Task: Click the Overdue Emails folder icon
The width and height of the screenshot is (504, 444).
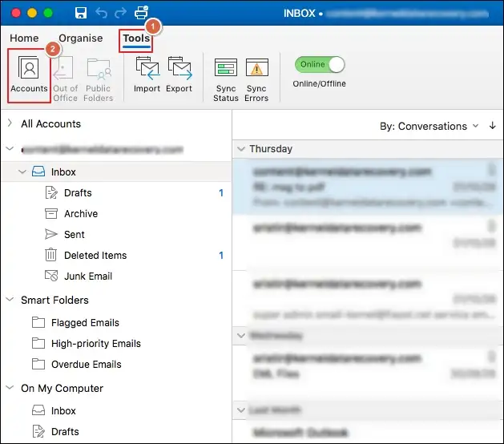Action: pos(38,364)
